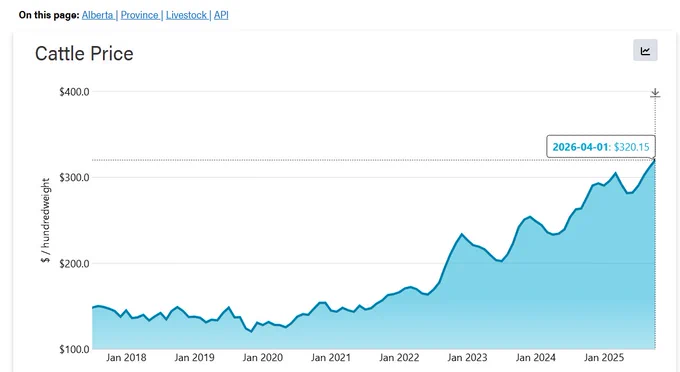Go to the Livestock section link
Viewport: 680px width, 372px height.
click(x=186, y=15)
